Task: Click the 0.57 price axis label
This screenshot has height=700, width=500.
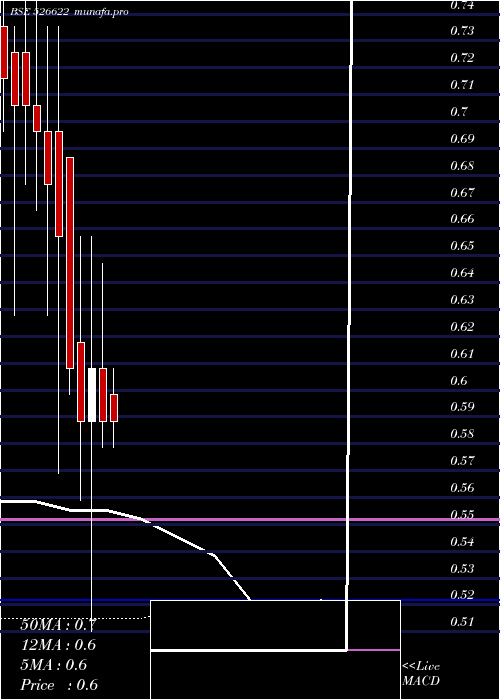Action: pos(462,460)
